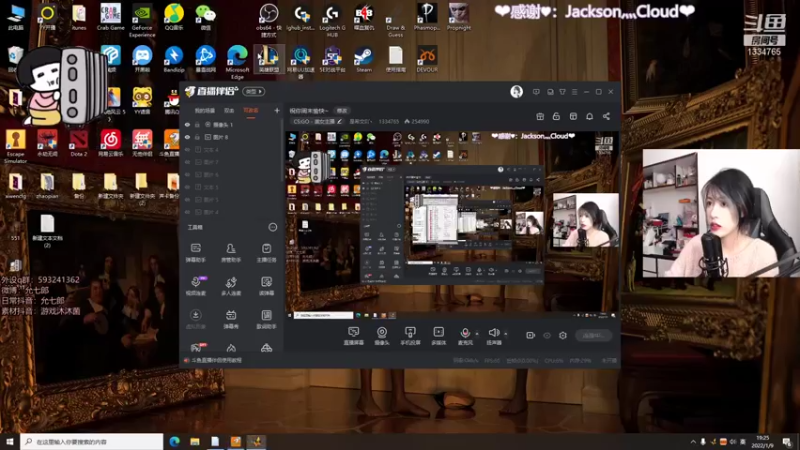This screenshot has width=800, height=450.
Task: Mute the 麦克风 microphone
Action: click(x=465, y=336)
